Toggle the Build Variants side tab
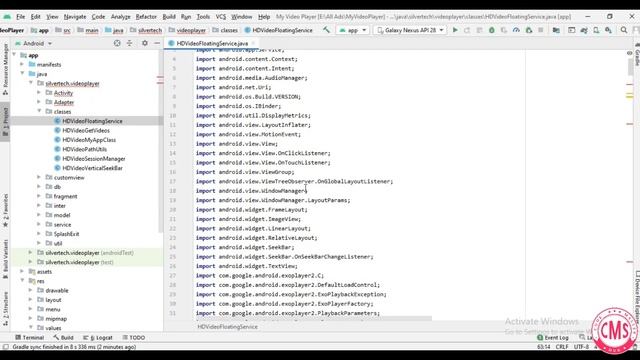This screenshot has width=640, height=360. [5, 260]
